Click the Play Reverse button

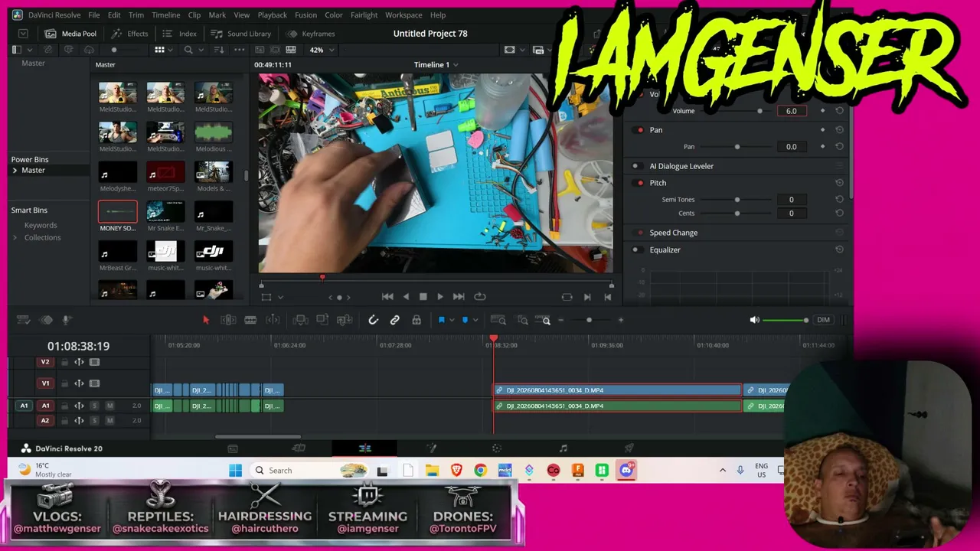coord(406,297)
